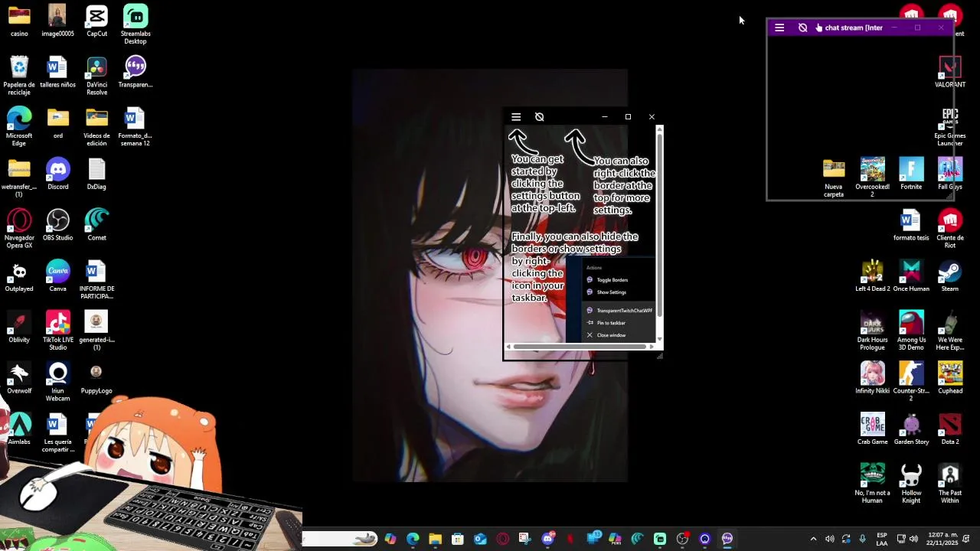Viewport: 980px width, 551px height.
Task: Select Nueva carpeta folder
Action: [x=834, y=178]
